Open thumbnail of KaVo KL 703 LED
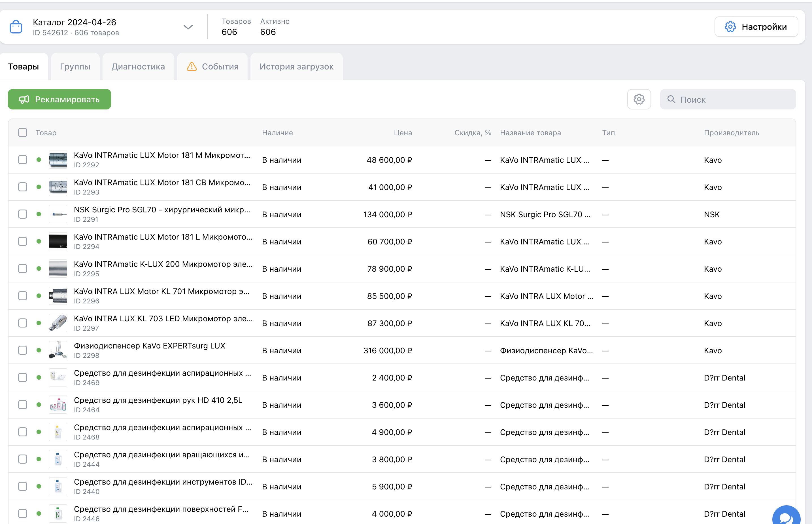Image resolution: width=812 pixels, height=524 pixels. click(58, 323)
